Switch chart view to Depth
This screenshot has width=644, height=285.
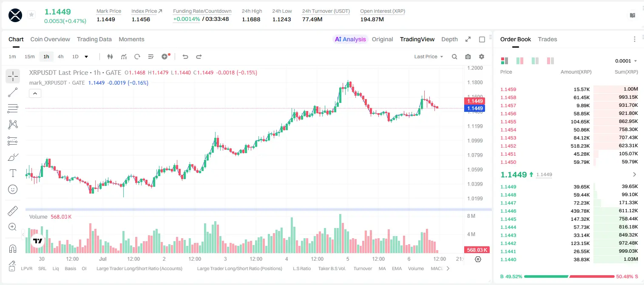click(449, 39)
